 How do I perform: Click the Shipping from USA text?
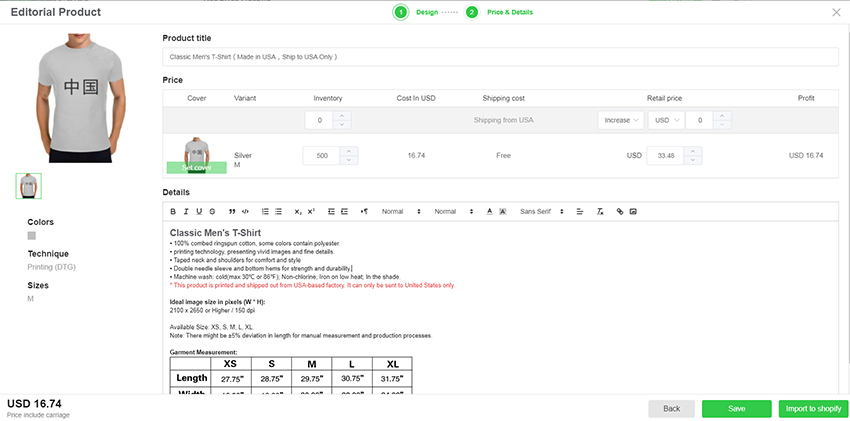click(503, 120)
